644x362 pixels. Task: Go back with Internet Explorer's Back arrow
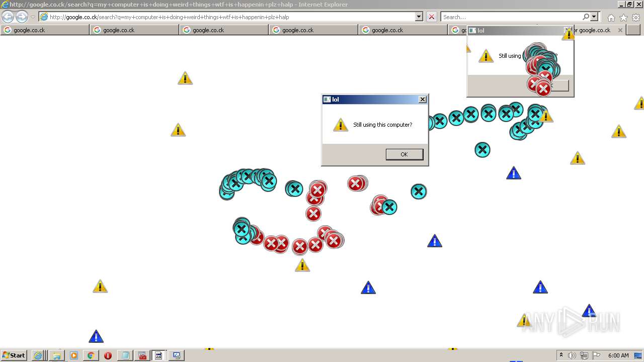pyautogui.click(x=8, y=17)
